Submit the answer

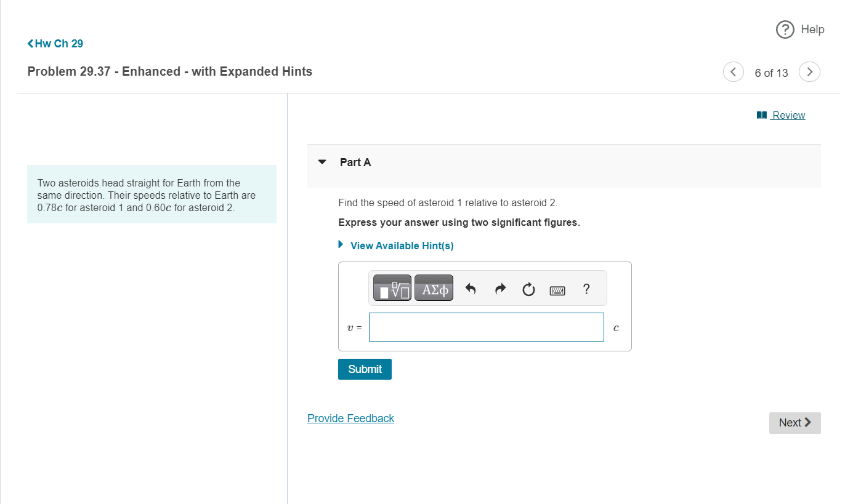pos(364,369)
